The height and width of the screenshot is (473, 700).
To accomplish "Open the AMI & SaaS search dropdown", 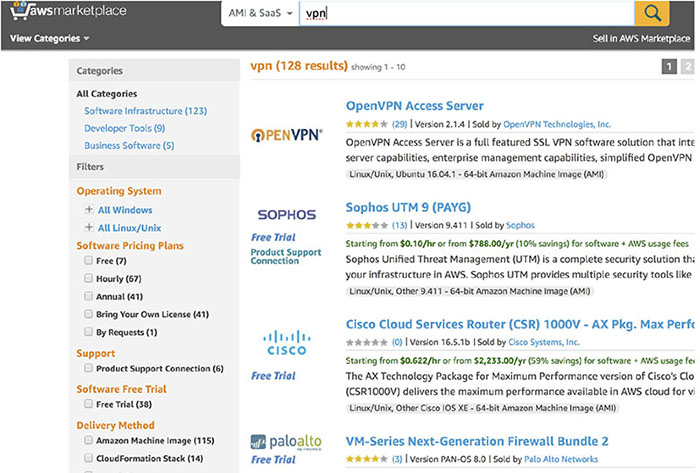I will click(260, 14).
